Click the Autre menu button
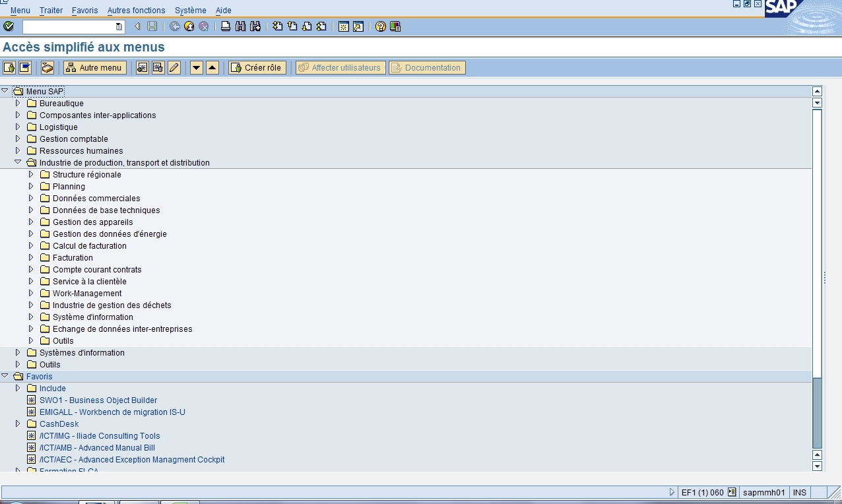Viewport: 842px width, 504px height. click(x=94, y=68)
